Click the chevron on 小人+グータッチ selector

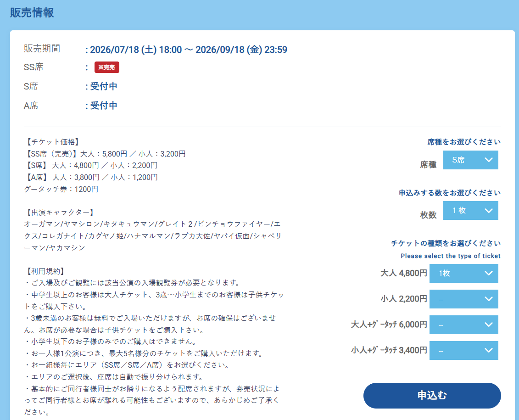click(x=489, y=351)
